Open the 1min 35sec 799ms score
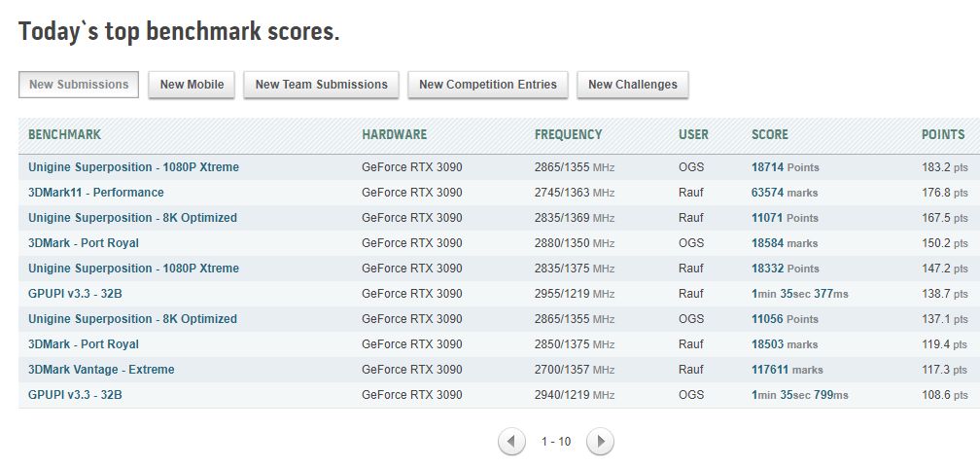Screen dimensions: 980x467 pyautogui.click(x=800, y=395)
